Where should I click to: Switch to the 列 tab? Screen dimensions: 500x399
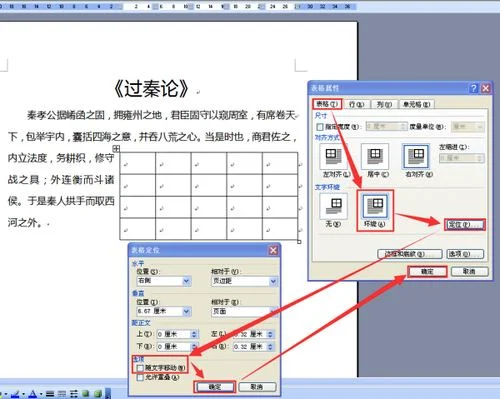(384, 104)
